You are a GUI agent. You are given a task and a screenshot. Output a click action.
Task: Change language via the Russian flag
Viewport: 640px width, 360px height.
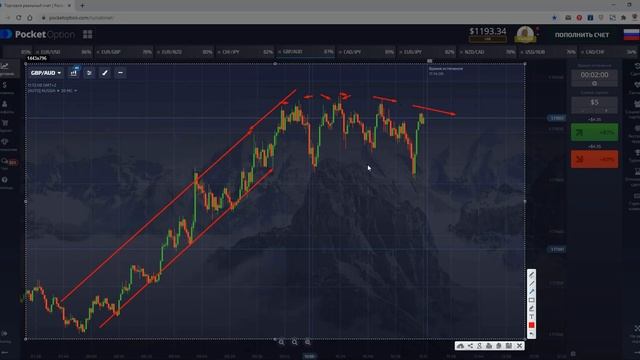click(x=631, y=35)
